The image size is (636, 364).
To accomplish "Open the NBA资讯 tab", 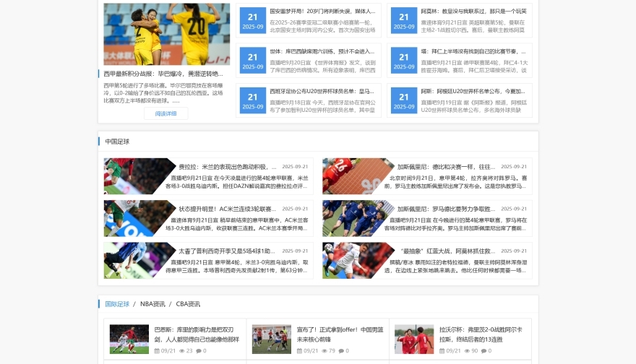I will coord(152,304).
